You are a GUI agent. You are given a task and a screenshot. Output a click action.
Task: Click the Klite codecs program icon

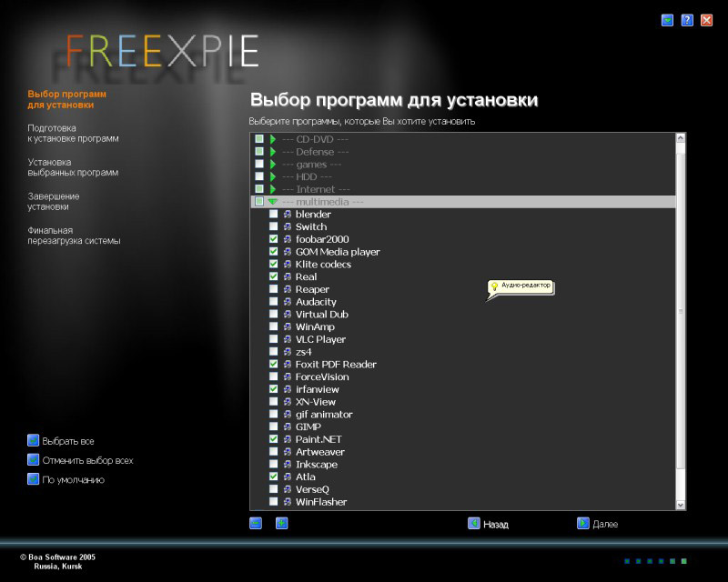[x=288, y=264]
